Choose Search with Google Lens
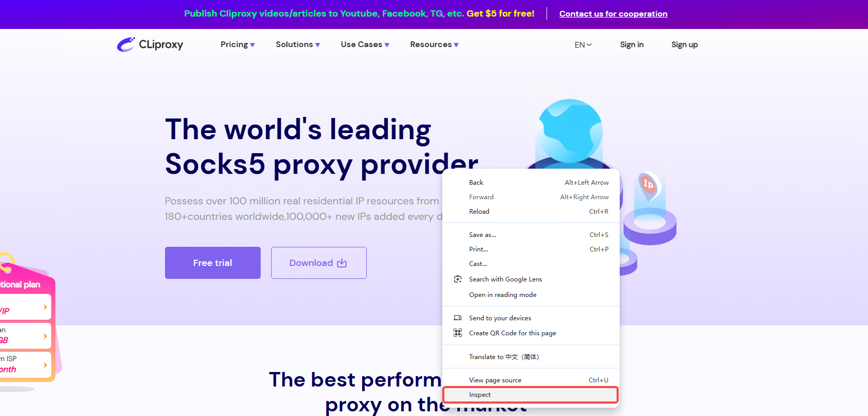This screenshot has height=416, width=868. click(531, 279)
